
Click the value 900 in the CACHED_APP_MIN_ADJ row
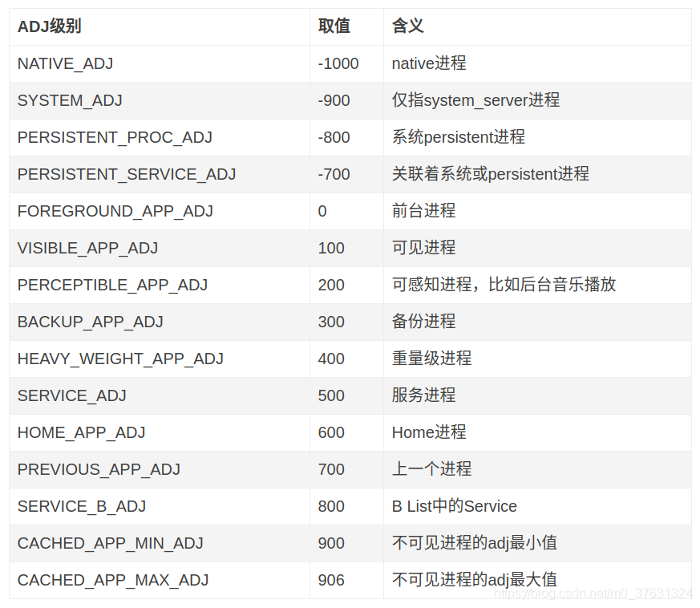(331, 543)
